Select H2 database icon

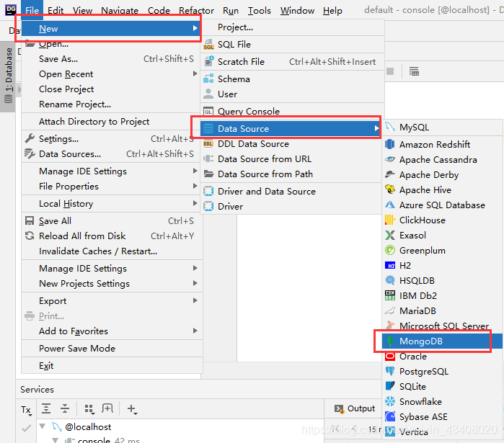coord(390,265)
